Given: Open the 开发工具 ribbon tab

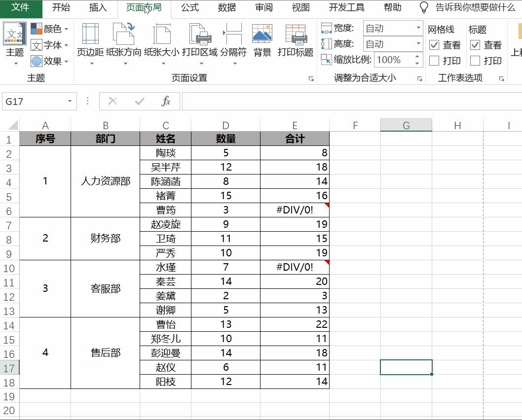Looking at the screenshot, I should point(346,7).
